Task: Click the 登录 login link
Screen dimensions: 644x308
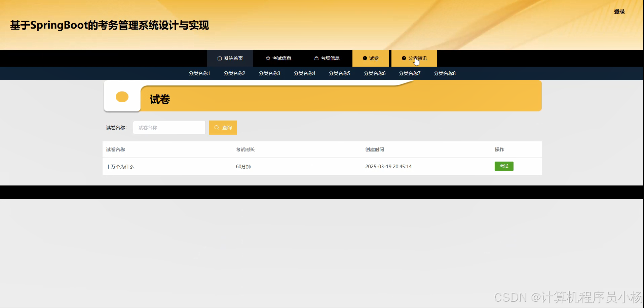Action: [x=619, y=11]
